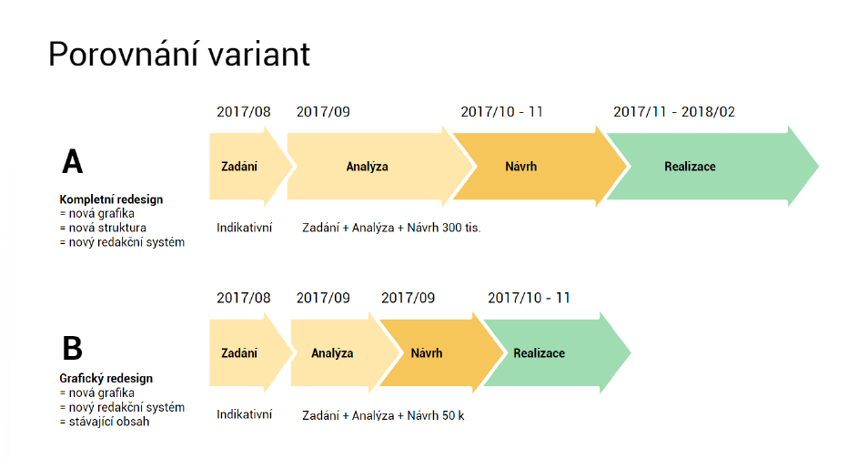Viewport: 868px width, 469px height.
Task: Click the "Porovnání variant" slide title
Action: coord(179,55)
